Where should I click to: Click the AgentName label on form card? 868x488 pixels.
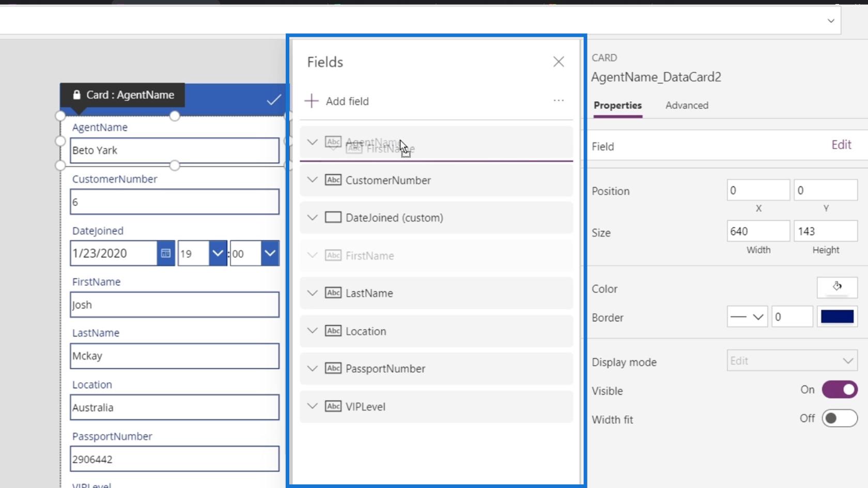point(100,128)
